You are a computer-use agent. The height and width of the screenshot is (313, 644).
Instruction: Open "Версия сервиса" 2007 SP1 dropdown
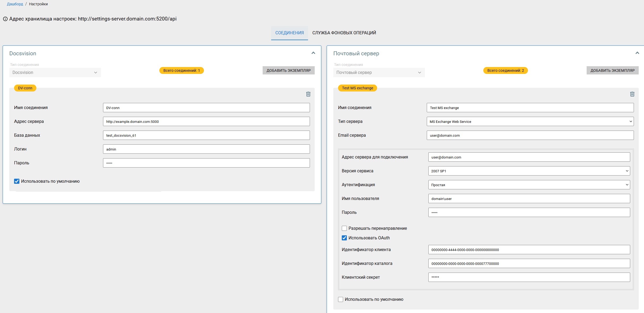click(x=529, y=171)
